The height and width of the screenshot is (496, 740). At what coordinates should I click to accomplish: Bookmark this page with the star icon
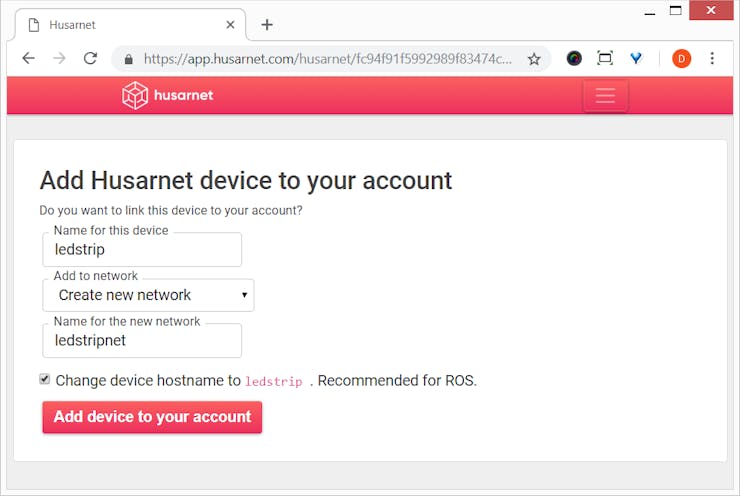(534, 59)
